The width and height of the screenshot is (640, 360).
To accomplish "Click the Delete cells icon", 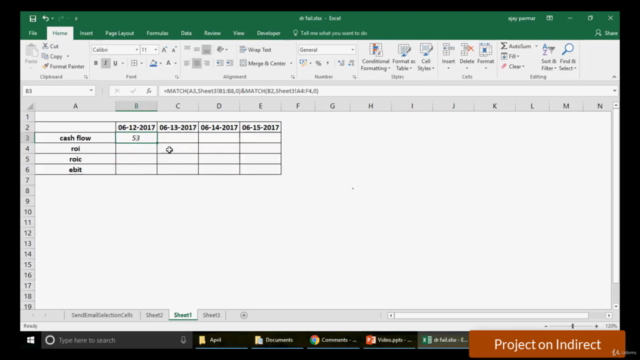I will click(x=467, y=50).
